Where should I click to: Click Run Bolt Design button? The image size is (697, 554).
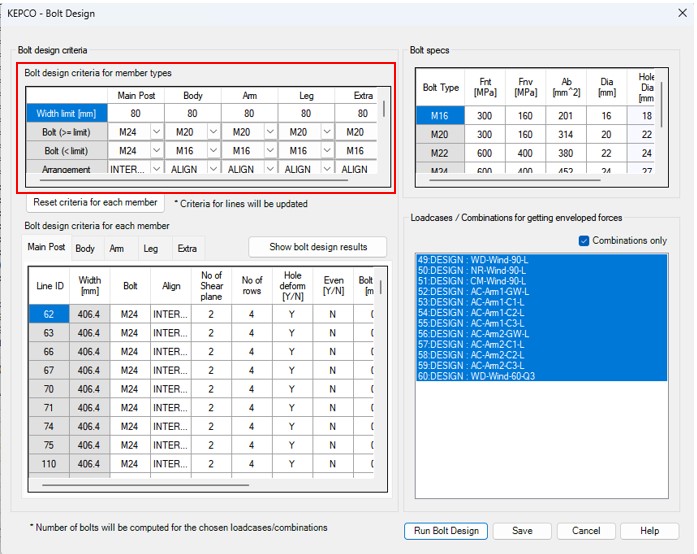click(445, 531)
